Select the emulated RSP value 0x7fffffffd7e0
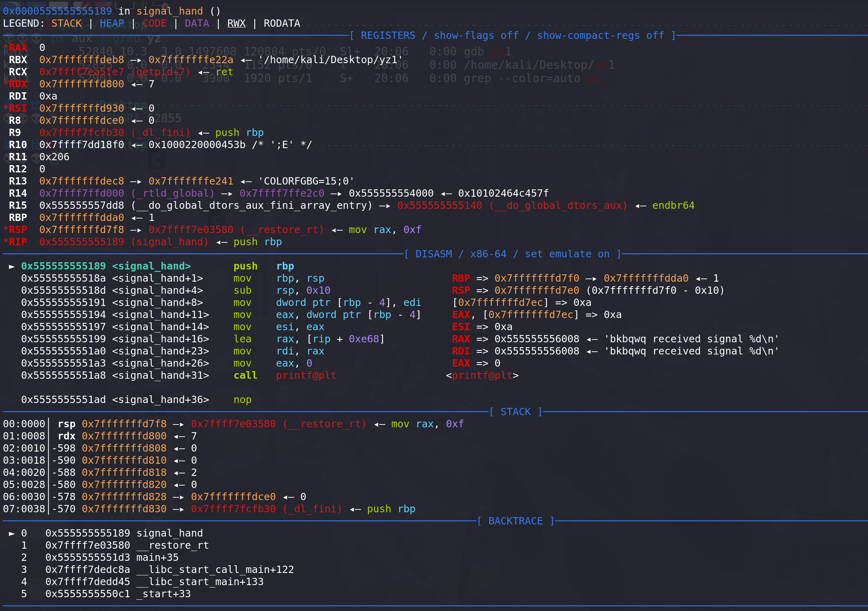This screenshot has width=868, height=611. coord(537,291)
